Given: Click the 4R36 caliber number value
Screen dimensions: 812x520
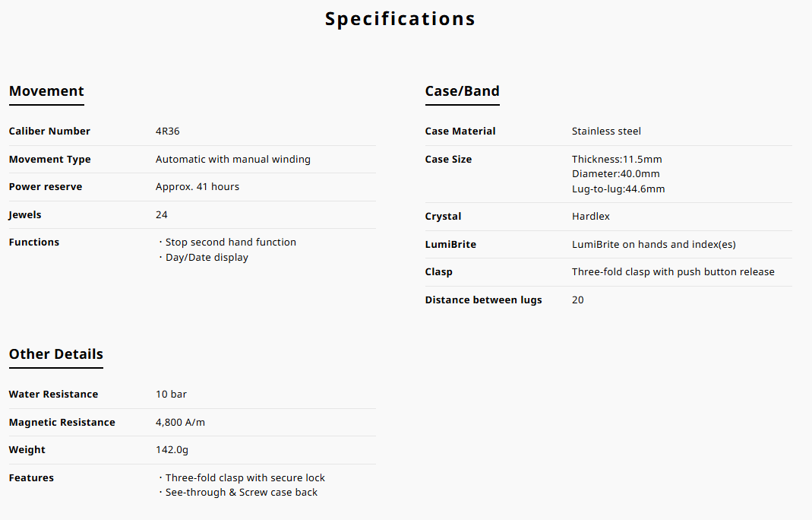Looking at the screenshot, I should [168, 132].
